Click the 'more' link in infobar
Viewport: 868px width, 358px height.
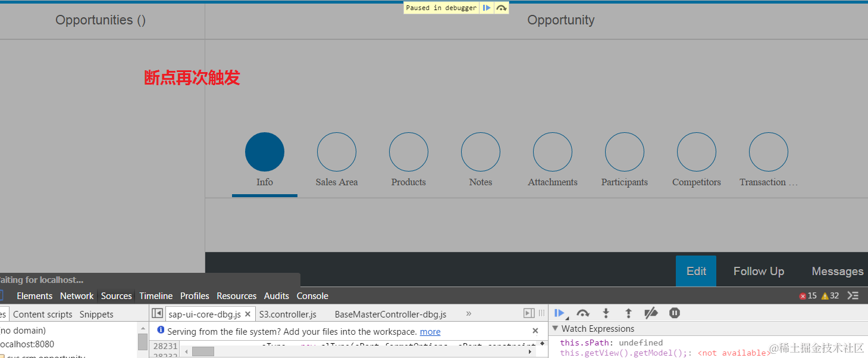click(430, 332)
